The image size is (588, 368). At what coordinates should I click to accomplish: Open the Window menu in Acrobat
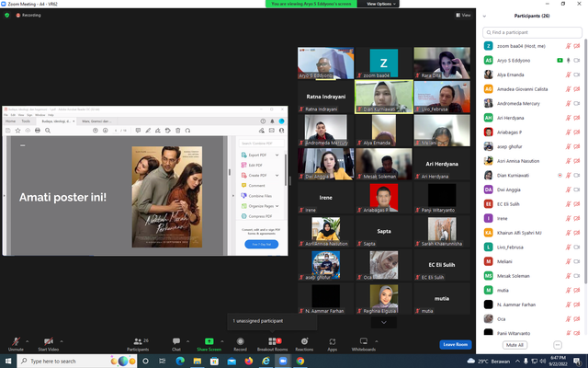tap(40, 115)
